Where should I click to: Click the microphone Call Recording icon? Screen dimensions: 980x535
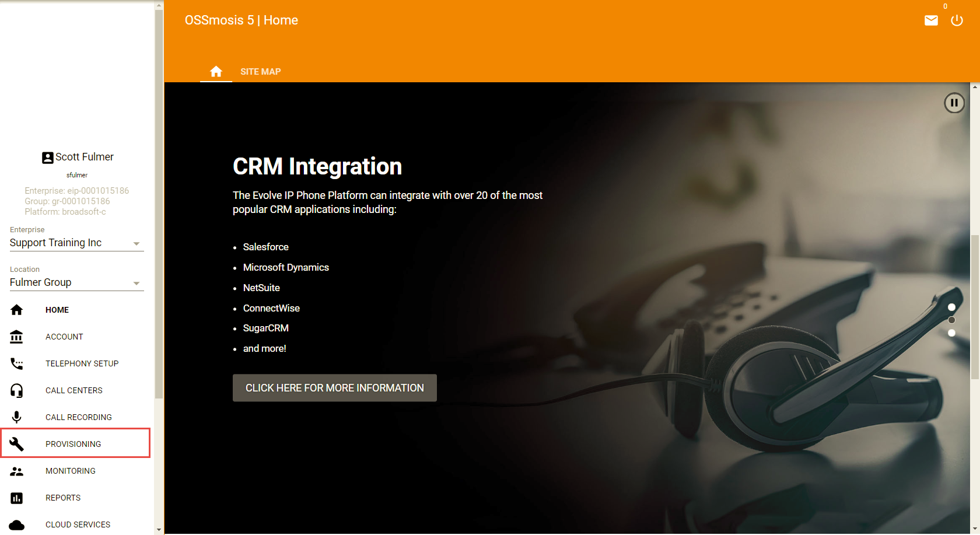click(17, 417)
